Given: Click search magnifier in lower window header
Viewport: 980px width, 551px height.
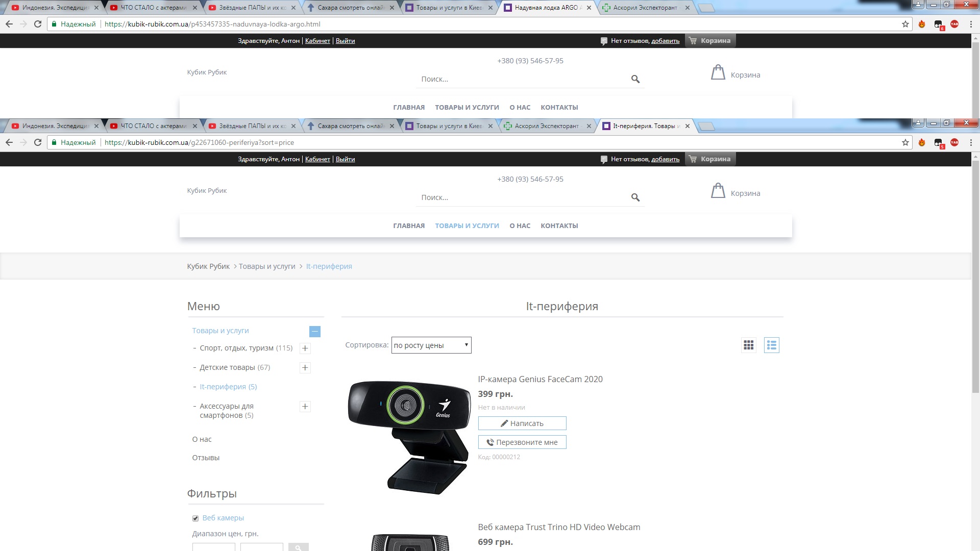Looking at the screenshot, I should click(x=635, y=197).
